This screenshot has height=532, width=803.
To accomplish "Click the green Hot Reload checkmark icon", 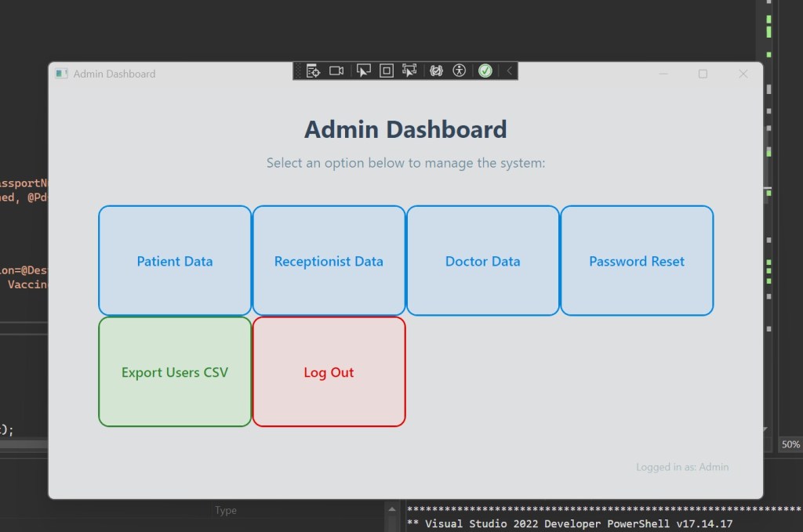I will click(x=485, y=71).
